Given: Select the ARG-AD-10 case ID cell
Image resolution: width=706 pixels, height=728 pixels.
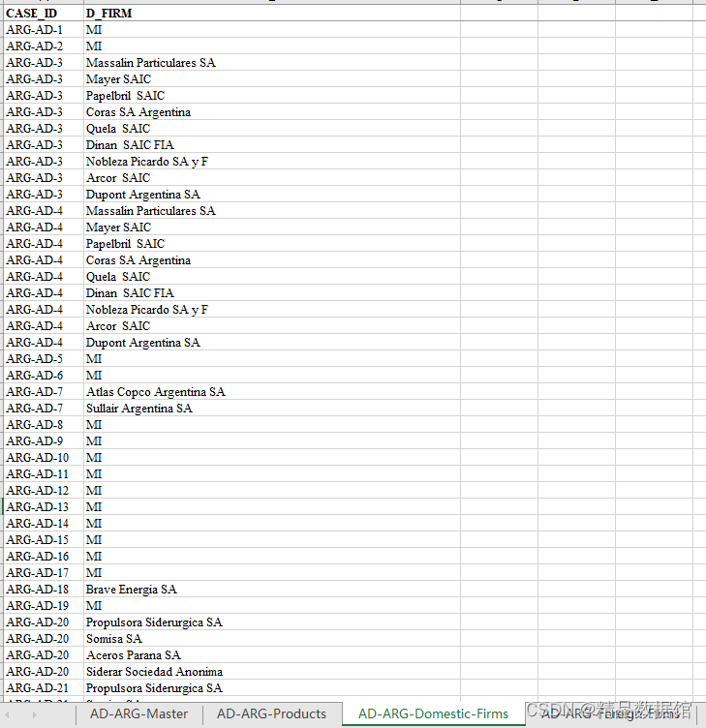Looking at the screenshot, I should pos(44,458).
